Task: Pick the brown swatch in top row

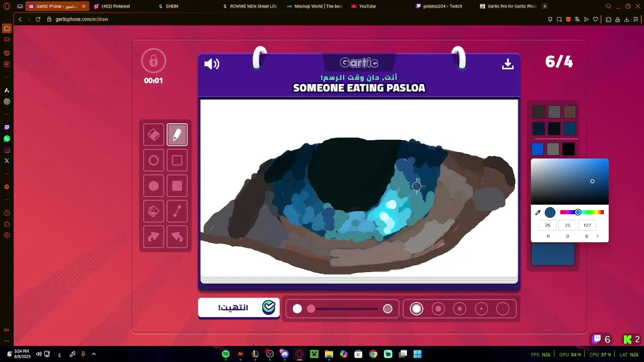Action: 570,112
